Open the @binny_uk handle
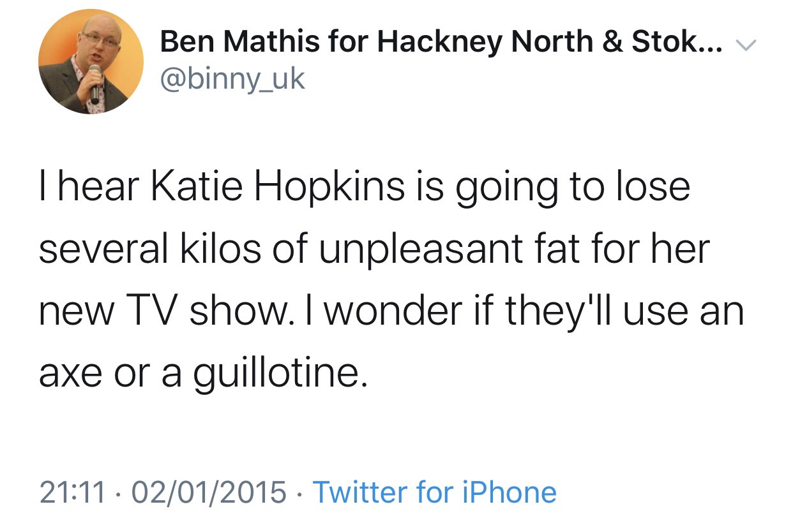793x532 pixels. pos(232,79)
